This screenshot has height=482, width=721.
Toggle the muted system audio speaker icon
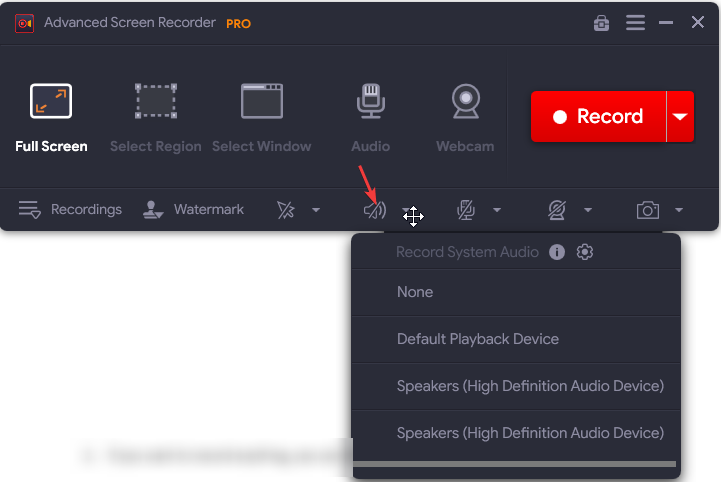click(374, 210)
